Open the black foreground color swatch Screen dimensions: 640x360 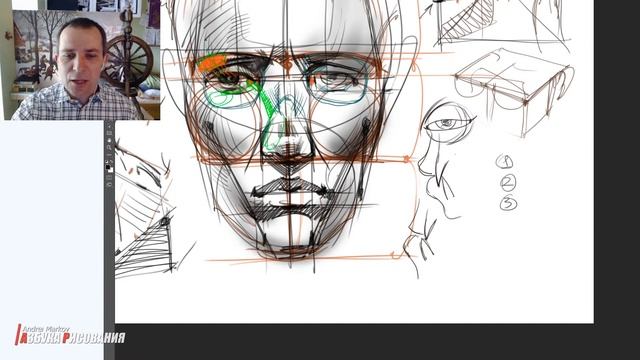[x=108, y=167]
